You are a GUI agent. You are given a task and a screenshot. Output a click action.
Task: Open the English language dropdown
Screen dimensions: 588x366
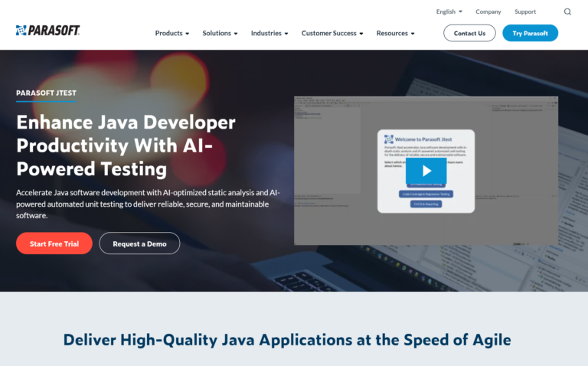(x=449, y=11)
